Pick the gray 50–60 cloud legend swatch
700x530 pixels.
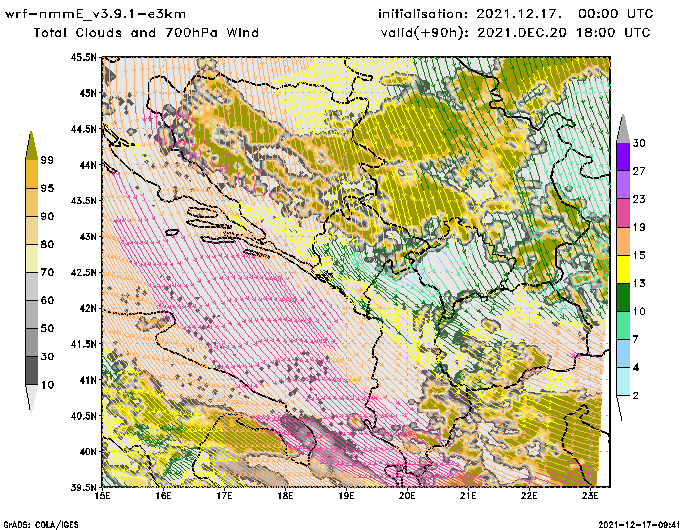click(32, 314)
